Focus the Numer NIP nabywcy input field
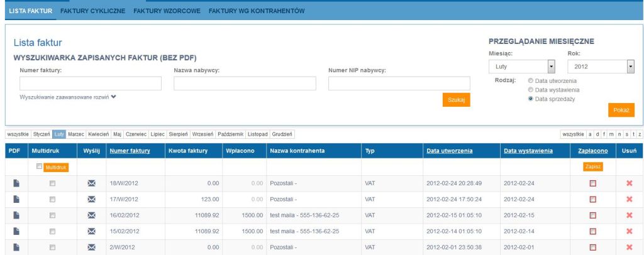Image resolution: width=644 pixels, height=255 pixels. 399,84
